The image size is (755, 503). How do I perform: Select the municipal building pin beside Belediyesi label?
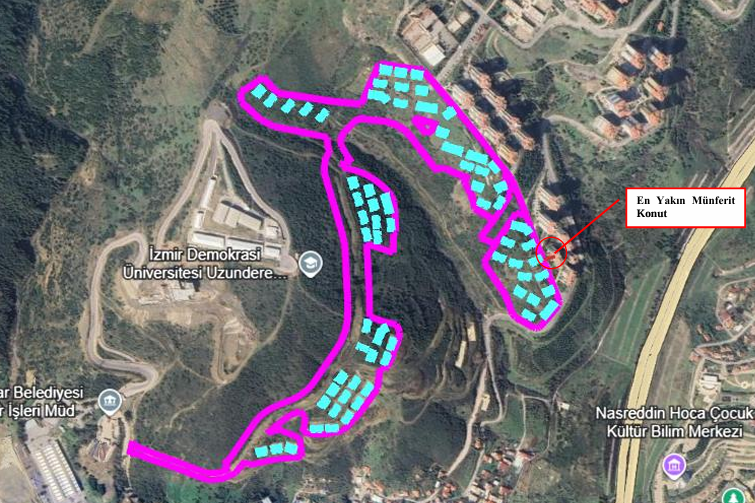point(110,402)
